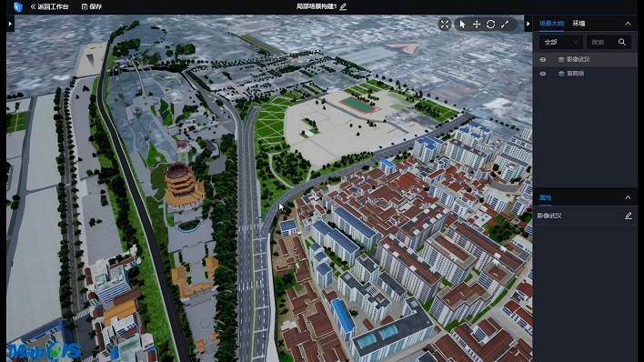Viewport: 644px width, 362px height.
Task: Pick the scale diagonal-arrow tool
Action: click(x=505, y=25)
